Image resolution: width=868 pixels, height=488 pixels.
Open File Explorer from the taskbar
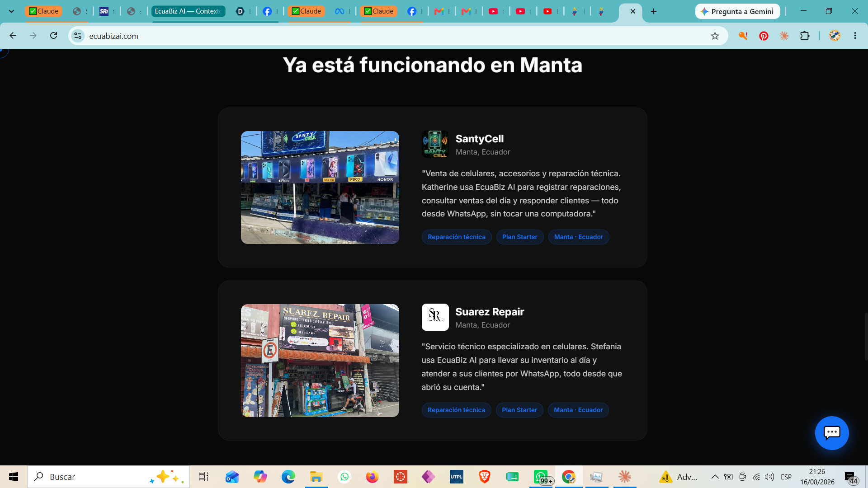(316, 477)
